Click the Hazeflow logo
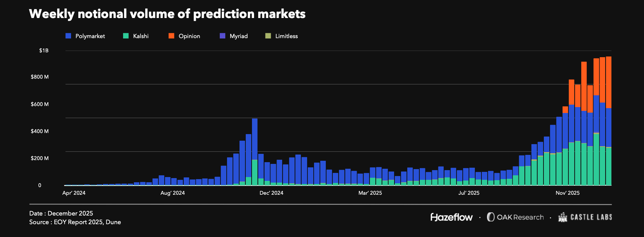The width and height of the screenshot is (644, 237). [x=451, y=217]
